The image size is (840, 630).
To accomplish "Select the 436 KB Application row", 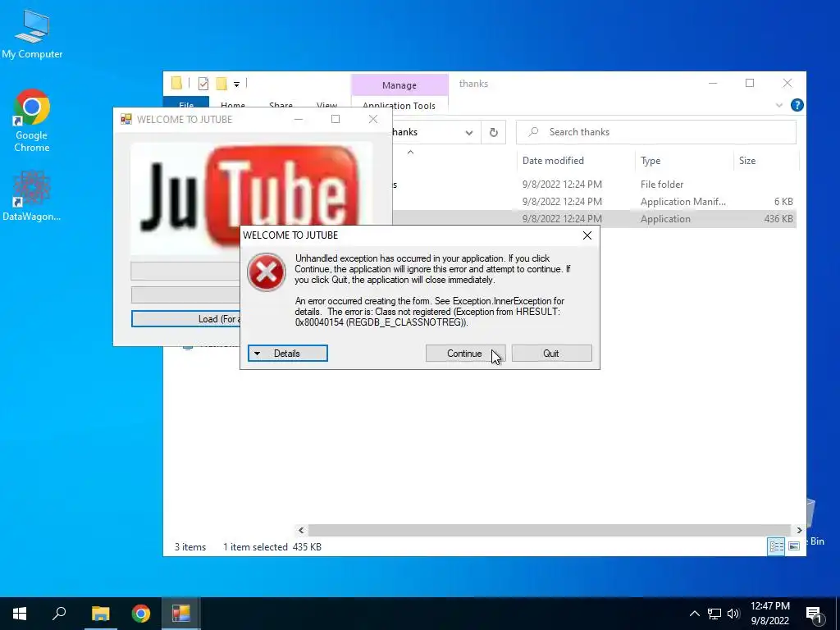I will (x=594, y=218).
